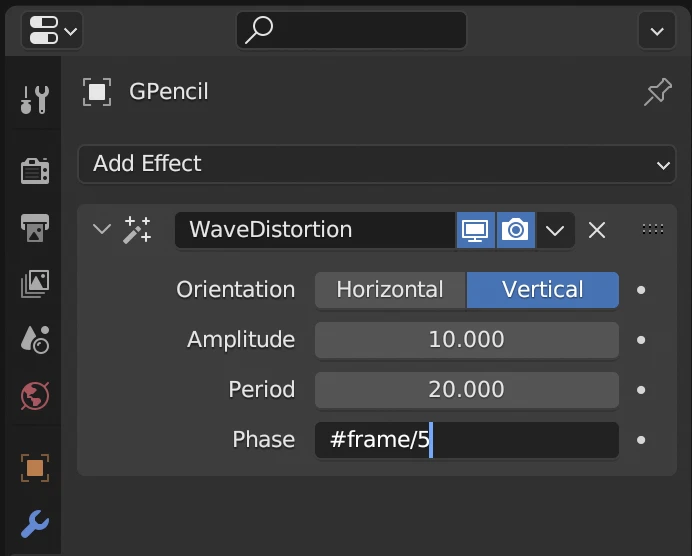Select Horizontal orientation

390,290
